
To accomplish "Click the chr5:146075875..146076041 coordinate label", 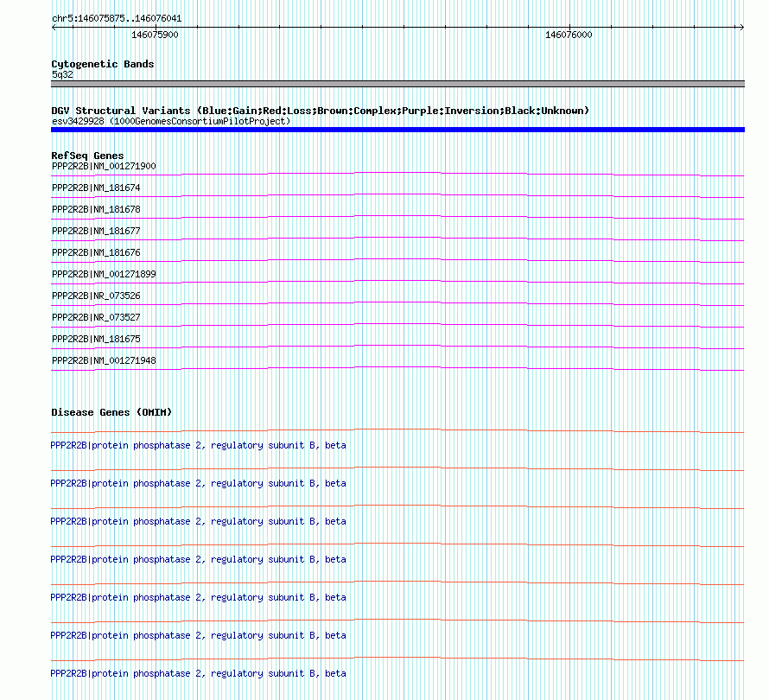I will coord(117,19).
